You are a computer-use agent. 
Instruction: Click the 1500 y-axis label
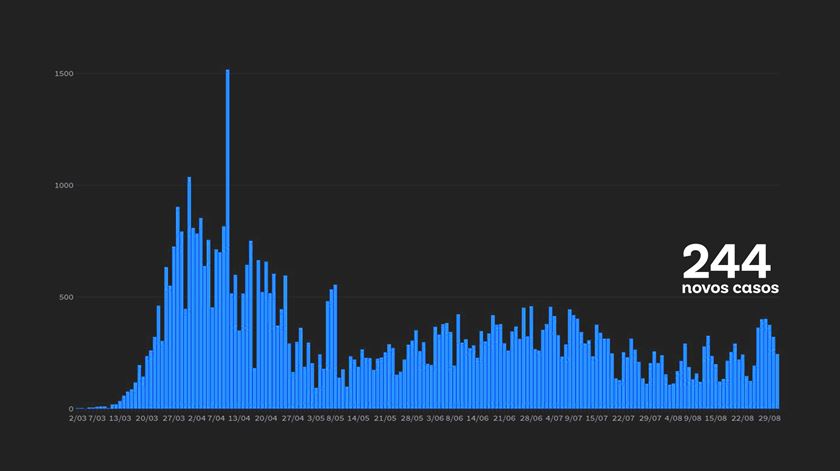pyautogui.click(x=64, y=74)
